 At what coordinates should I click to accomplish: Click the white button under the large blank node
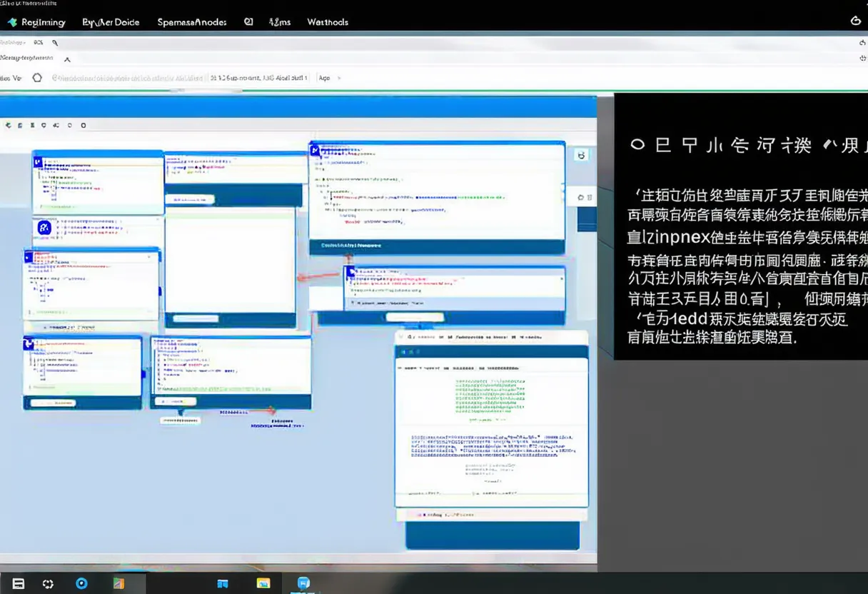click(x=196, y=318)
